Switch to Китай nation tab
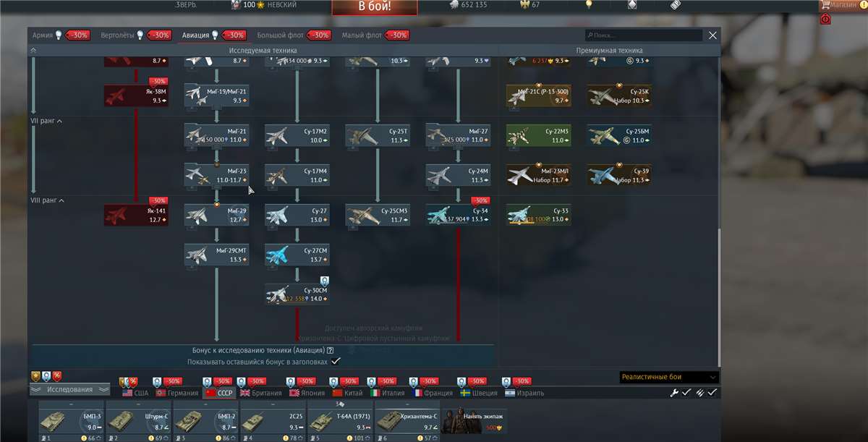868x442 pixels. 348,393
